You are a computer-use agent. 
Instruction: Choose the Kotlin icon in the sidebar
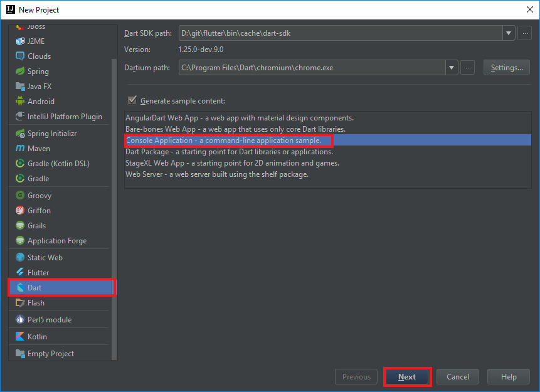pos(20,337)
